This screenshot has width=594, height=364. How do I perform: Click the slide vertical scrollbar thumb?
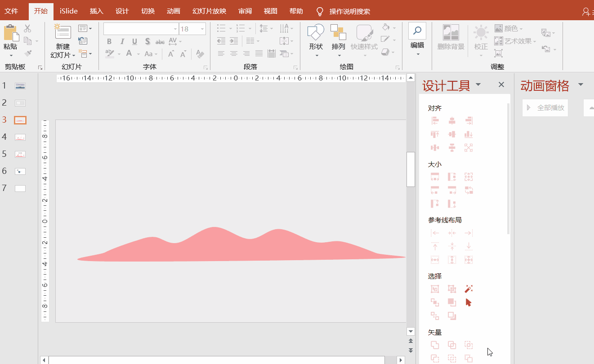[x=411, y=169]
